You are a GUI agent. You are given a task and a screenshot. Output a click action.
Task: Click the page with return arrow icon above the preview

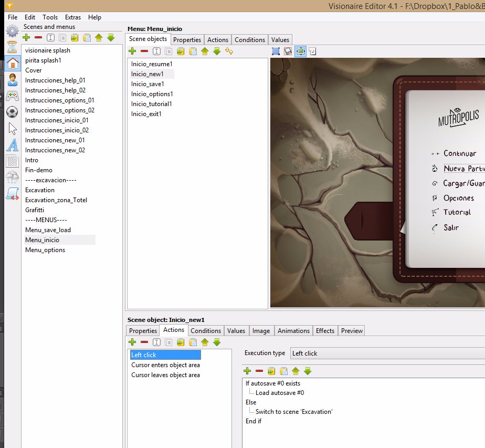[x=312, y=51]
